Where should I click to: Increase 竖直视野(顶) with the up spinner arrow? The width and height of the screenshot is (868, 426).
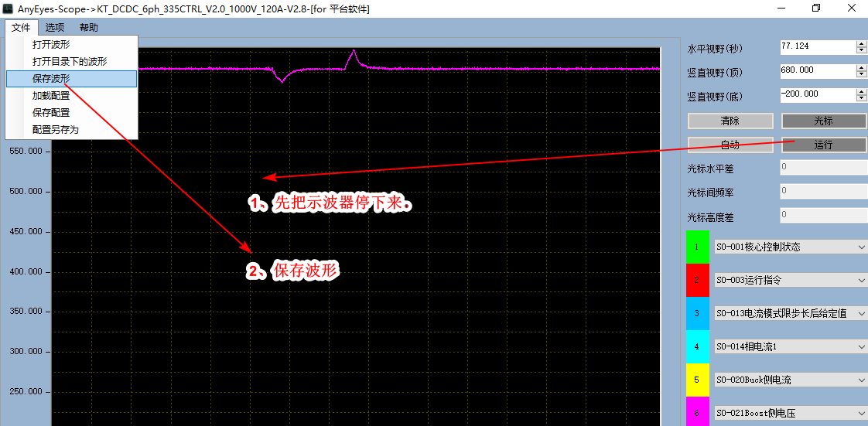(861, 67)
